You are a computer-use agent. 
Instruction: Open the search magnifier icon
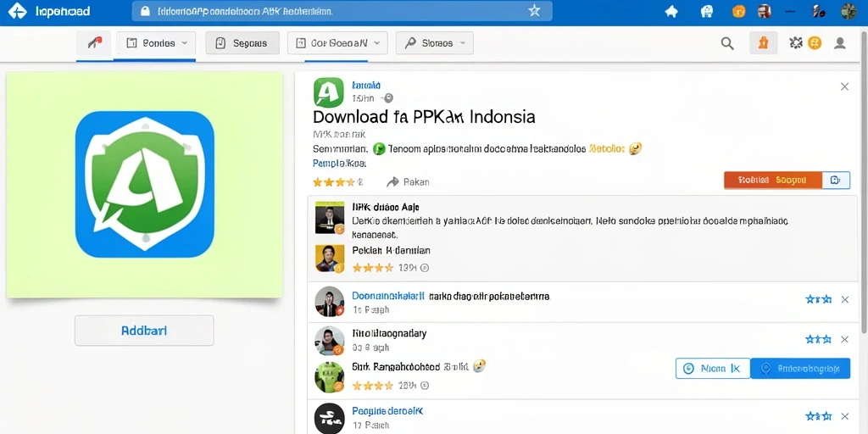pyautogui.click(x=727, y=43)
